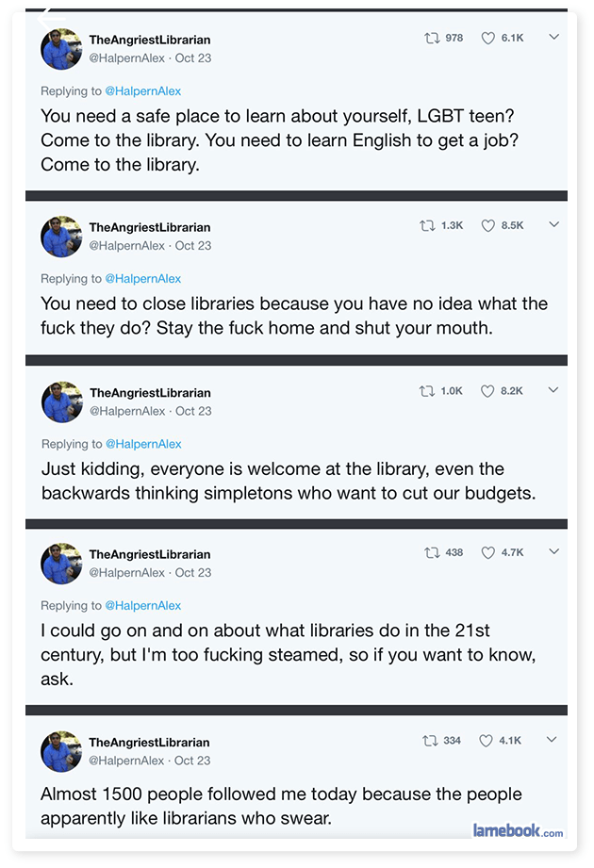
Task: Click @HalpernAlex reply link in first tweet
Action: (x=143, y=91)
